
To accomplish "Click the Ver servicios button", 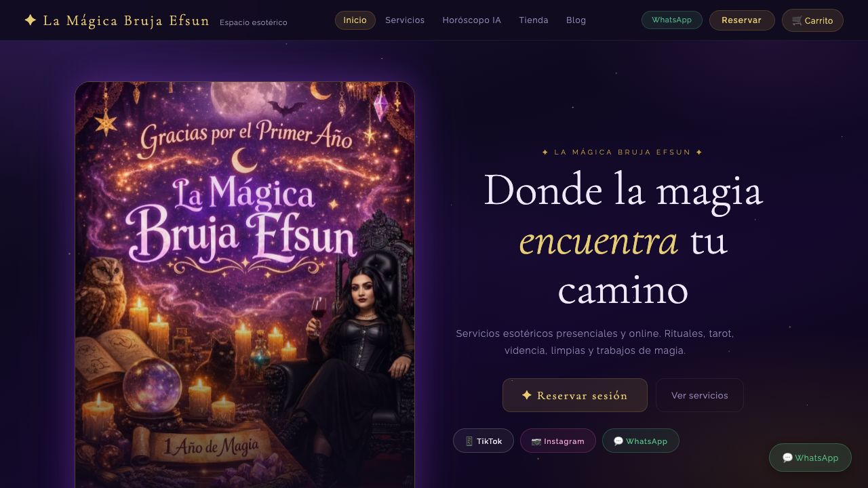I will coord(700,395).
